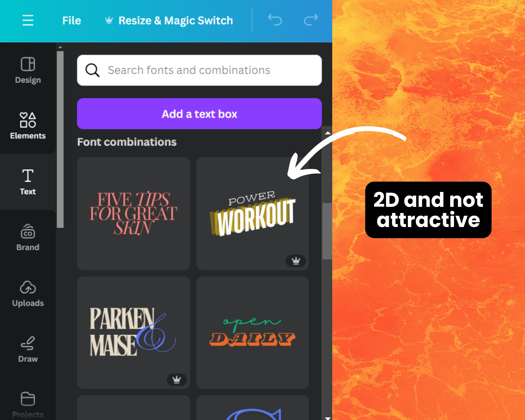Click the Undo arrow
Viewport: 525px width, 420px height.
(x=275, y=20)
